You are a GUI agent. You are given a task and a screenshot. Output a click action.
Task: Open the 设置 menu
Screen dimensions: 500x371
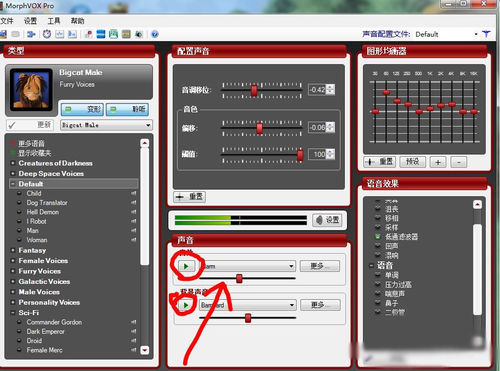pyautogui.click(x=30, y=21)
